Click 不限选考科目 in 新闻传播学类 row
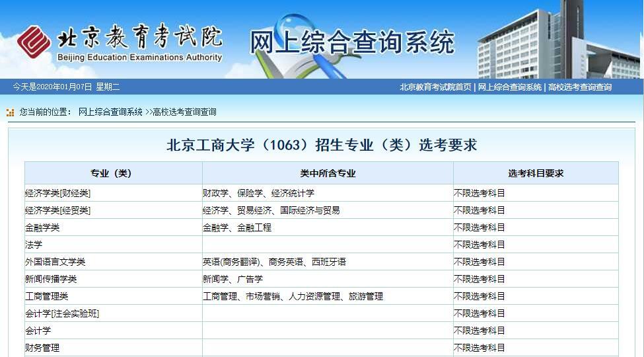The width and height of the screenshot is (644, 357). point(536,279)
